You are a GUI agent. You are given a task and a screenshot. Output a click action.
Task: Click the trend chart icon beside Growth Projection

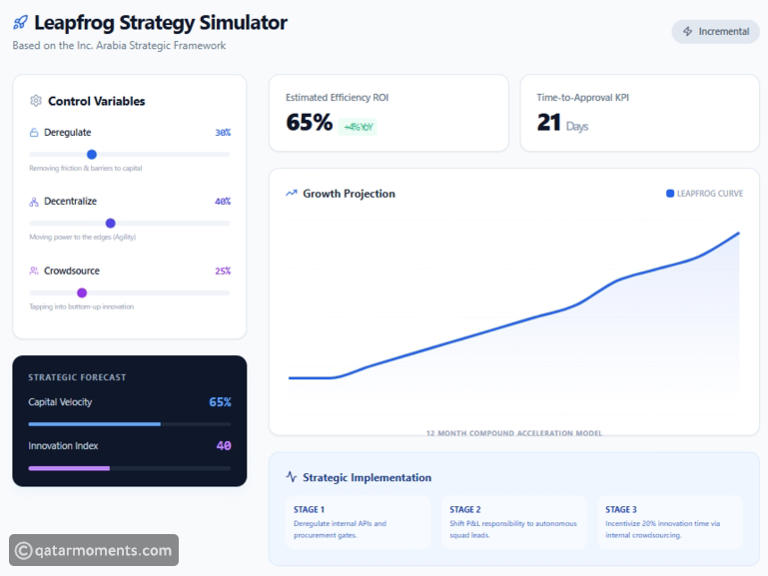(x=291, y=194)
